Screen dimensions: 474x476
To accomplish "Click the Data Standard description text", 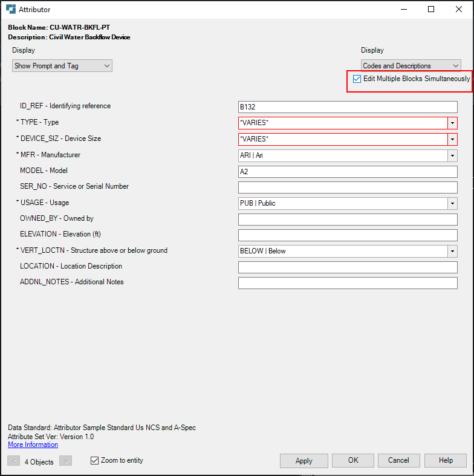I will [102, 428].
